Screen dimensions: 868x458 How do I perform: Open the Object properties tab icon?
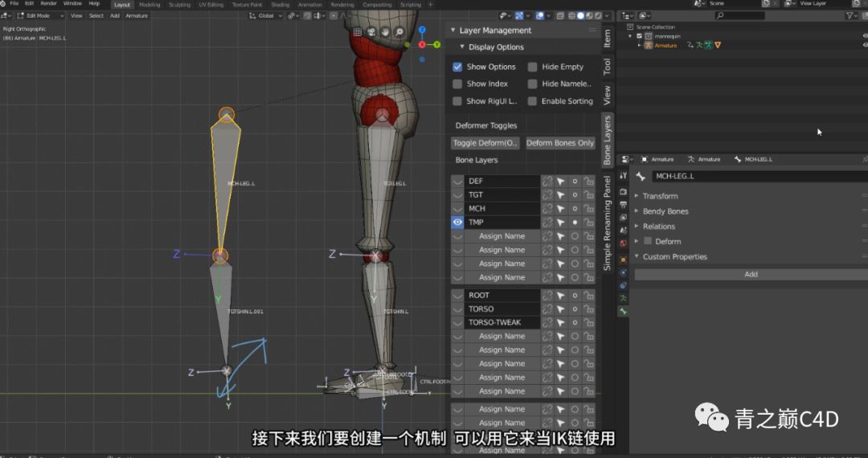click(x=624, y=260)
